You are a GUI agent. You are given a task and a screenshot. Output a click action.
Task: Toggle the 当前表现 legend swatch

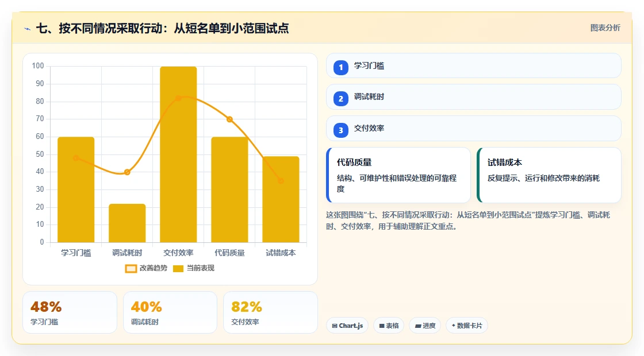178,269
